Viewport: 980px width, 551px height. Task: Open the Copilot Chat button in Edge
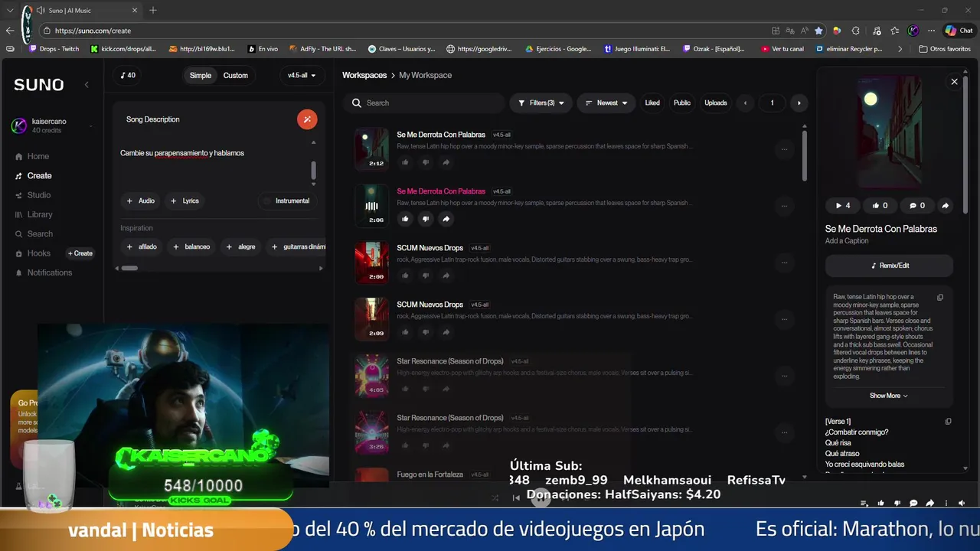(959, 31)
